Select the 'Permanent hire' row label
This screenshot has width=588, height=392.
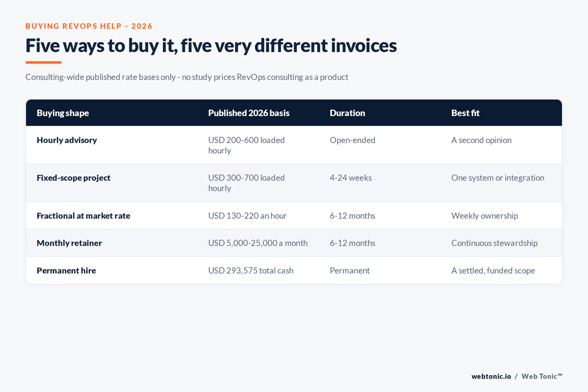pyautogui.click(x=67, y=271)
